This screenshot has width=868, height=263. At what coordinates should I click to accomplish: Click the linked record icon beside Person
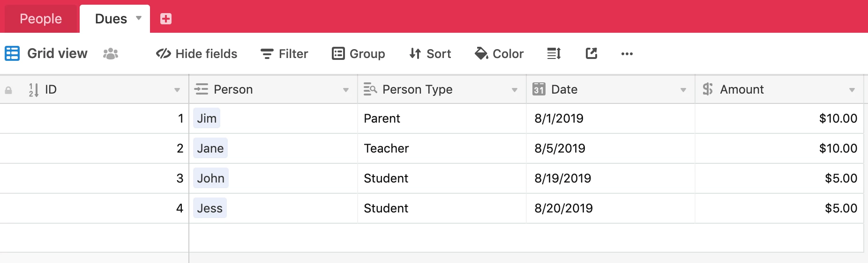pyautogui.click(x=202, y=89)
